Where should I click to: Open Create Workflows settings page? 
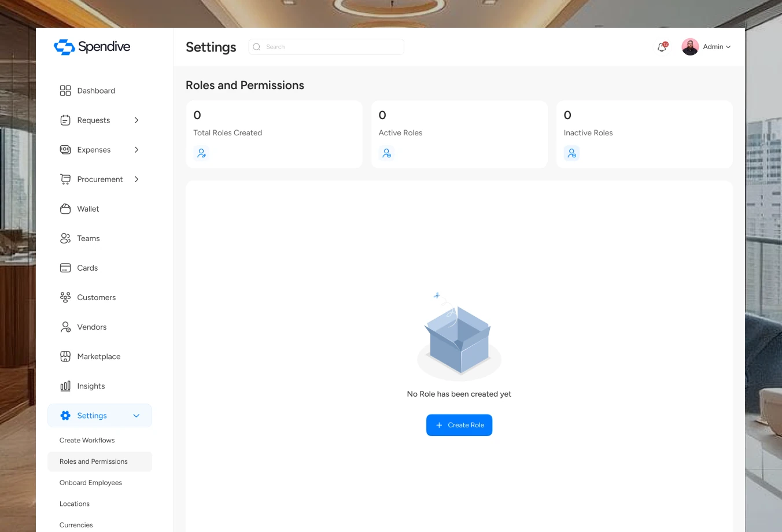(x=87, y=440)
